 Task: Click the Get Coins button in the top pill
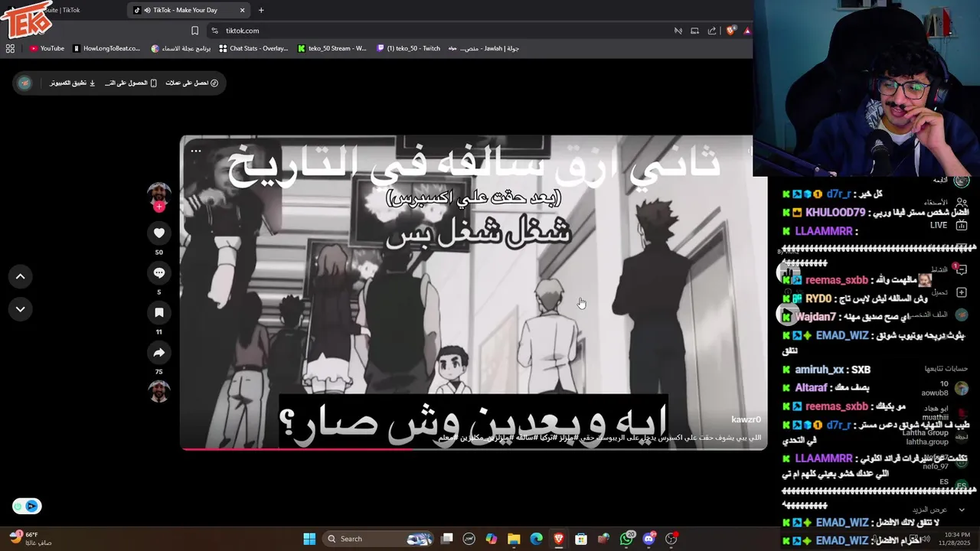click(191, 83)
